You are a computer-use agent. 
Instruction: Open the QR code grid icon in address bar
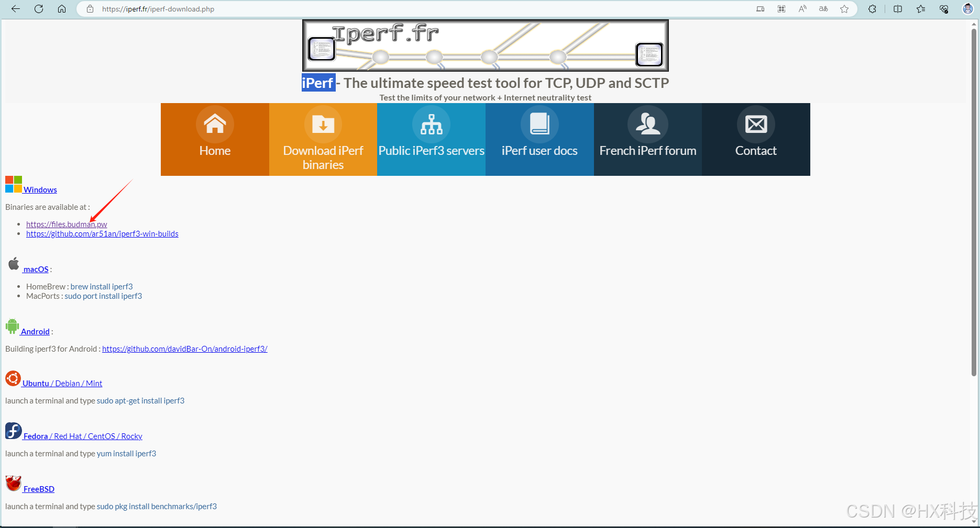[781, 9]
